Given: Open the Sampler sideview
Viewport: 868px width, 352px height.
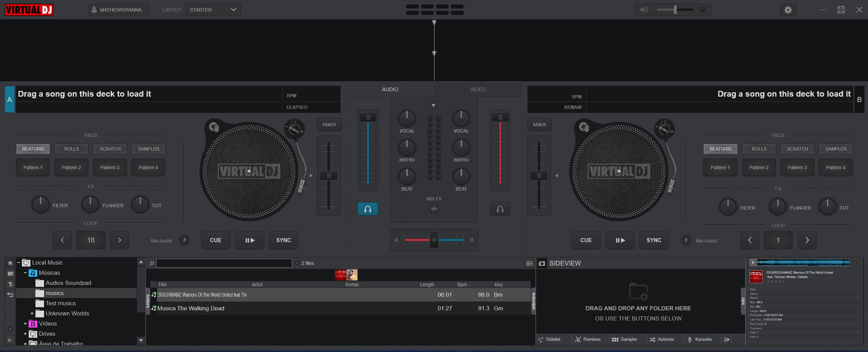Looking at the screenshot, I should (624, 339).
